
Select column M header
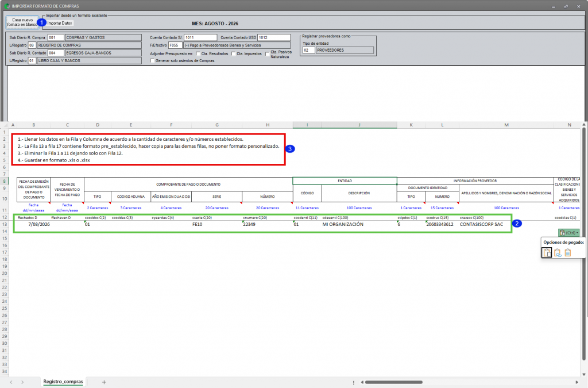(x=506, y=125)
